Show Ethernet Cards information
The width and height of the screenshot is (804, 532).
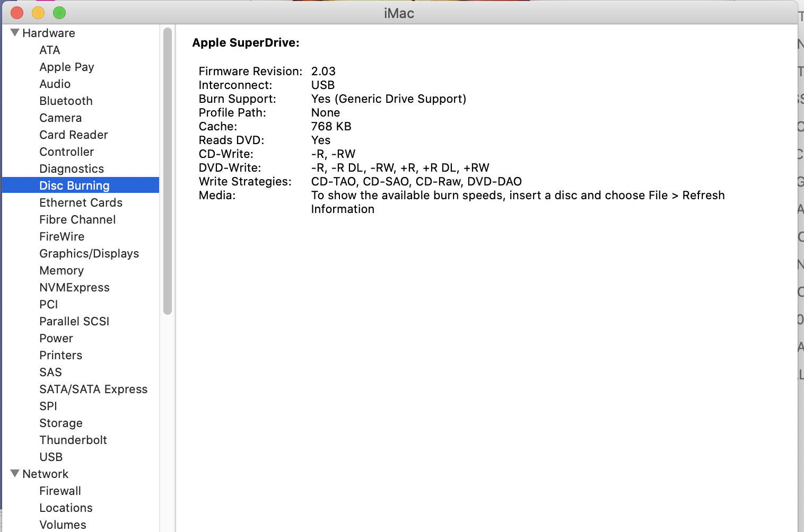pos(81,202)
